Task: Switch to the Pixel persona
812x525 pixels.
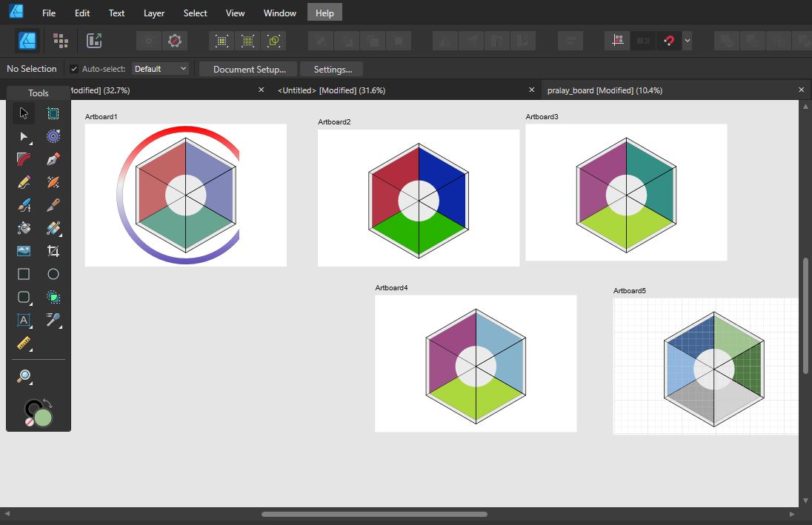Action: click(x=61, y=41)
